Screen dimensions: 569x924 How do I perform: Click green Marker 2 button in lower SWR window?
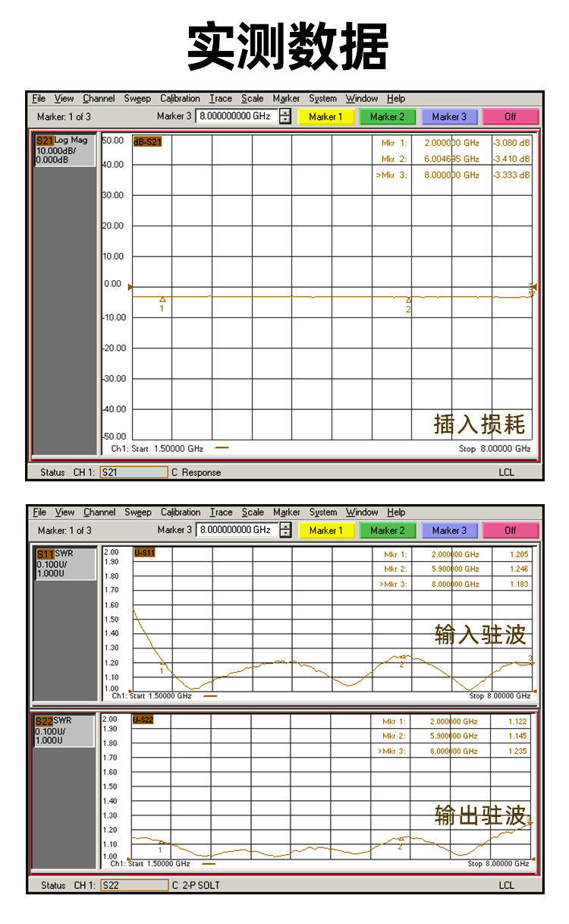point(388,531)
